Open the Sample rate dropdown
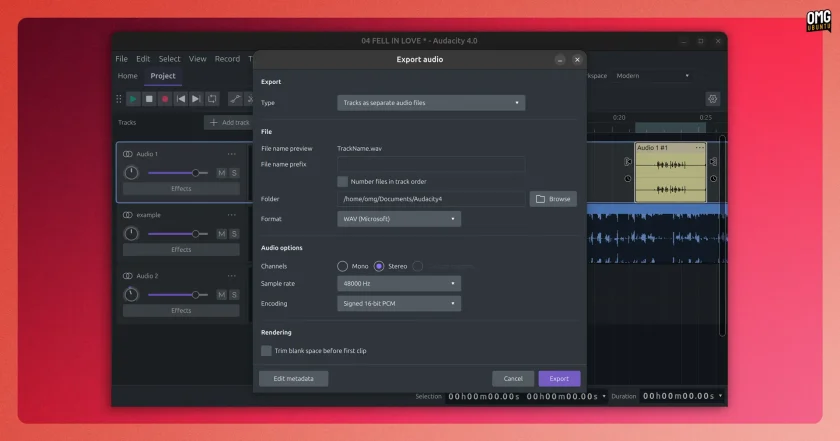The image size is (840, 441). [x=399, y=283]
